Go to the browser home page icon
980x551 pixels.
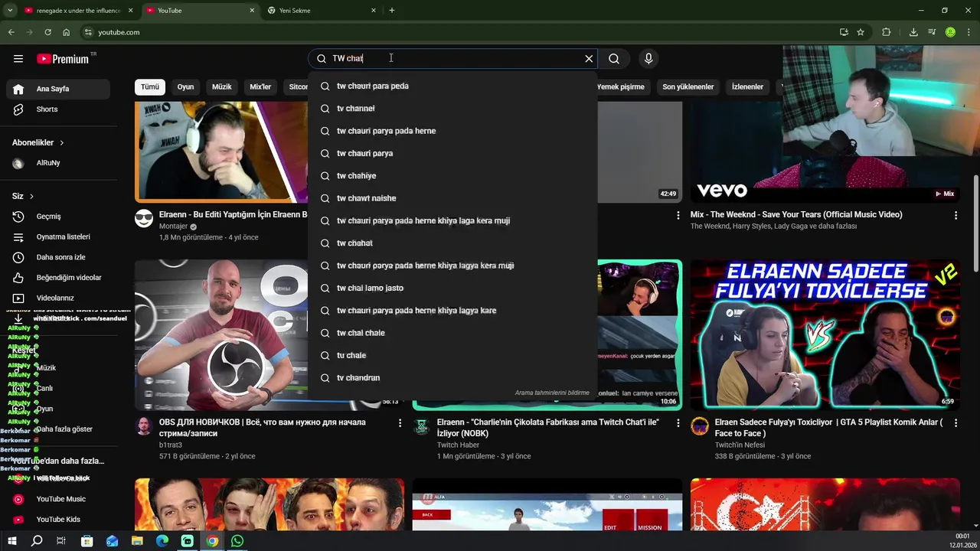67,32
